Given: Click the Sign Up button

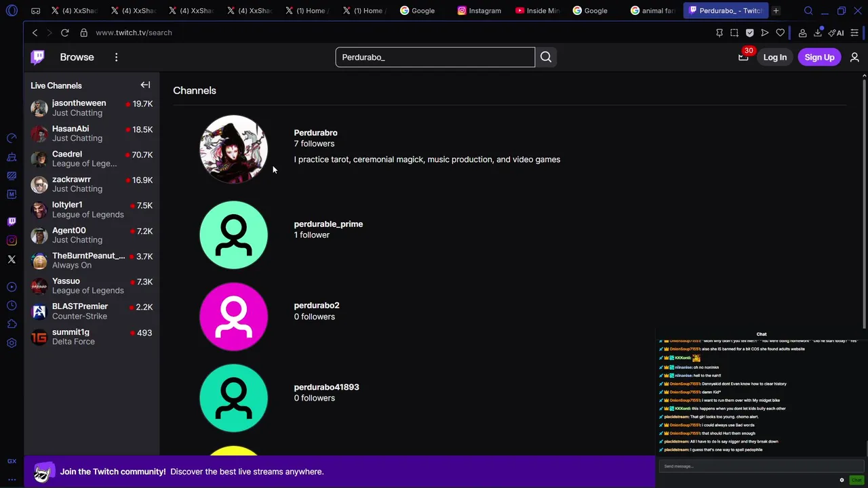Looking at the screenshot, I should click(x=819, y=58).
